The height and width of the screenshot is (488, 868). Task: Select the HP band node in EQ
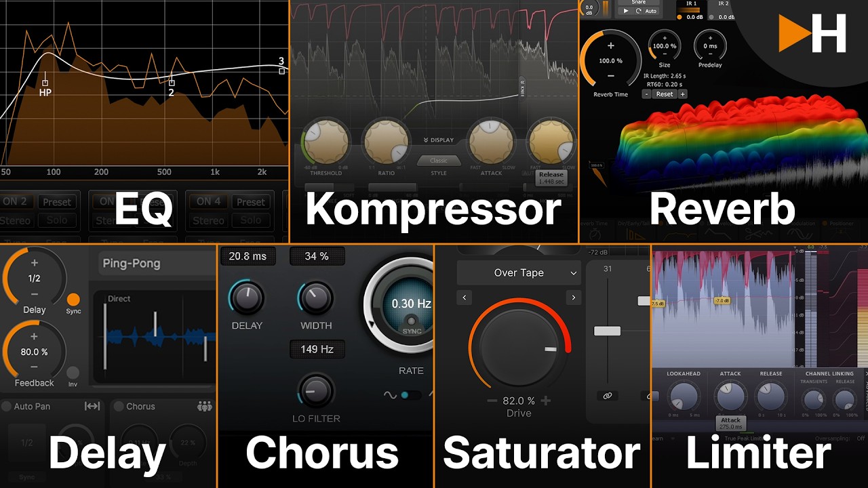45,83
